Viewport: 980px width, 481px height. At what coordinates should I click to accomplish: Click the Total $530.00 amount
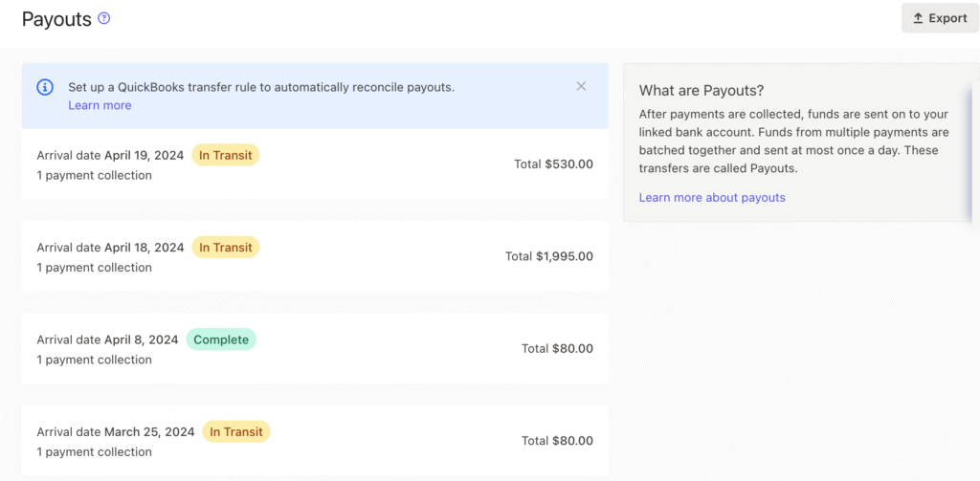click(x=553, y=164)
